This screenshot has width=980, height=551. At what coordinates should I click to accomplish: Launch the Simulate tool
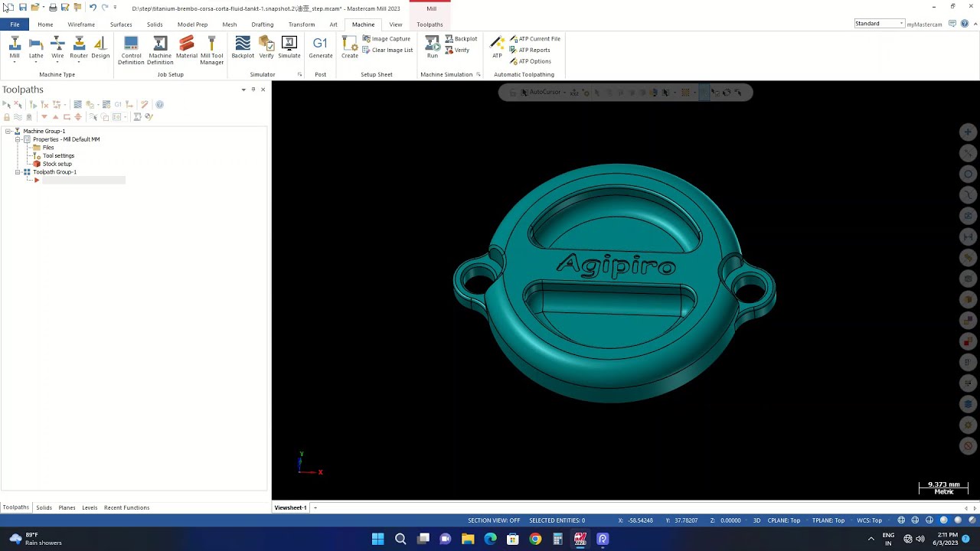pos(289,48)
